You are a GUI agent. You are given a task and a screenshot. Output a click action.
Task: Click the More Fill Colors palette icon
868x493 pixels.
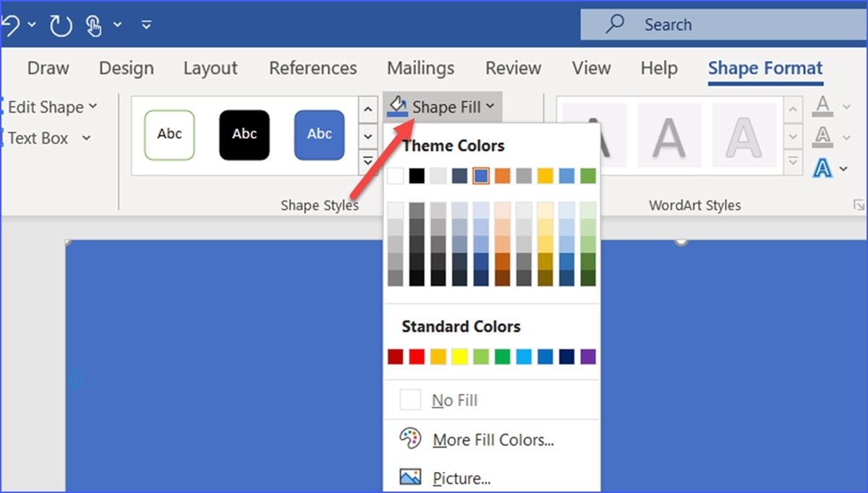[410, 439]
